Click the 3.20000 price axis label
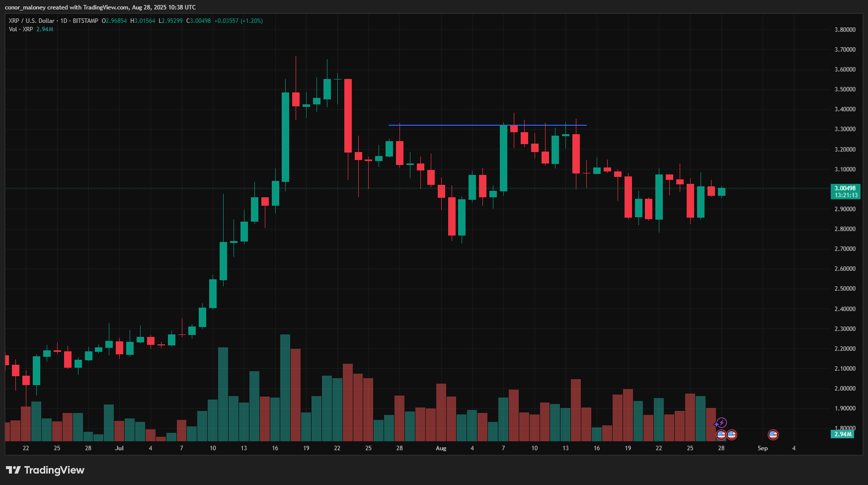This screenshot has height=485, width=868. (x=845, y=150)
